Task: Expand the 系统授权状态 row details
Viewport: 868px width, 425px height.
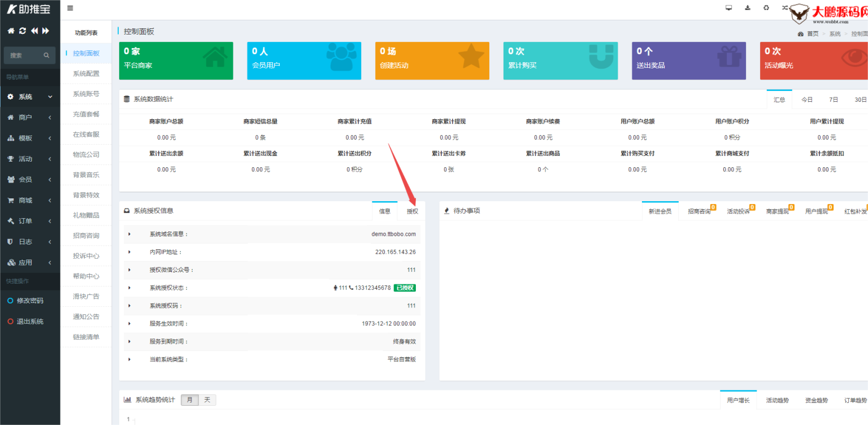Action: point(128,288)
